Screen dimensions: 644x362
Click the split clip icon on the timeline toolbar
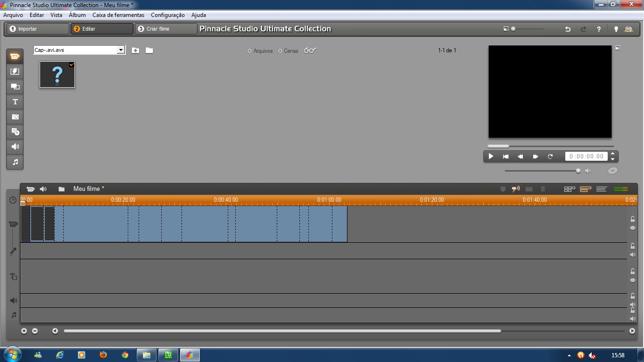point(529,189)
